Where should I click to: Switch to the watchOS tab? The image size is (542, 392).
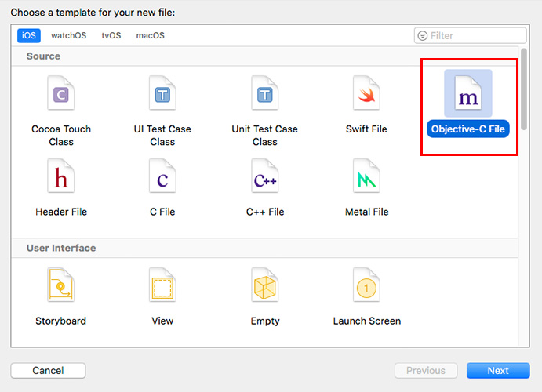coord(69,35)
